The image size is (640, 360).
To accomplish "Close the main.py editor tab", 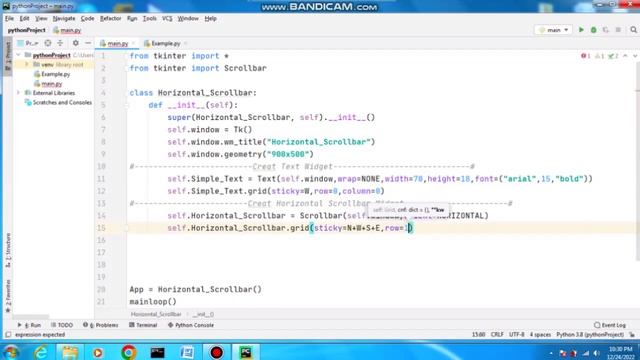I will pyautogui.click(x=133, y=43).
